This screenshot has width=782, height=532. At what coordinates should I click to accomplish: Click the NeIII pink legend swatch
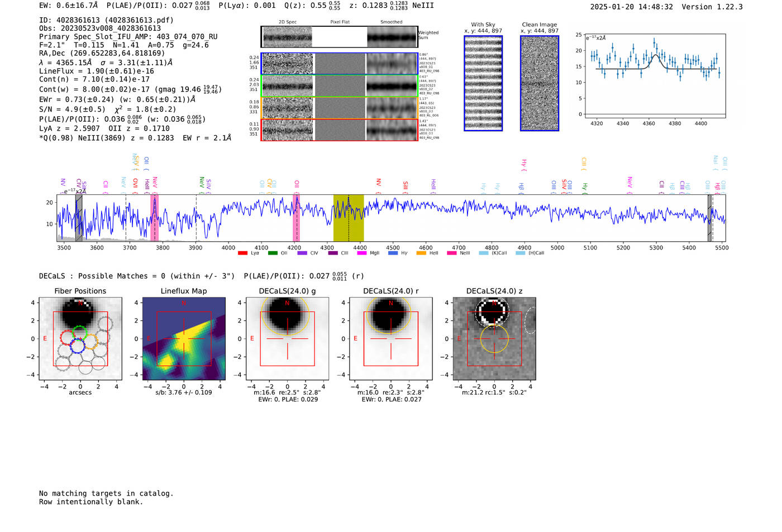pyautogui.click(x=451, y=253)
